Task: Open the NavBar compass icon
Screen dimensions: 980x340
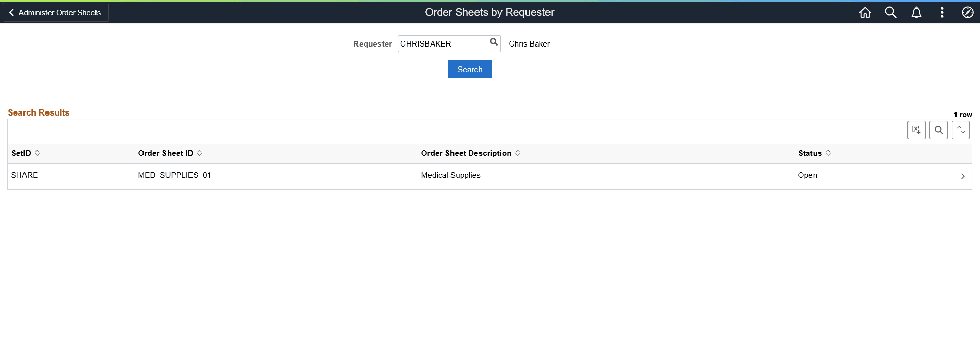Action: point(967,12)
